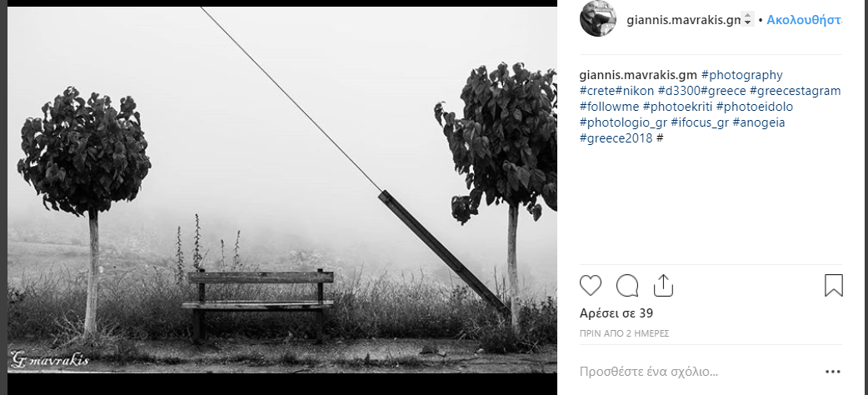Click the small stepper arrows beside the username
The width and height of the screenshot is (868, 395).
coord(748,20)
